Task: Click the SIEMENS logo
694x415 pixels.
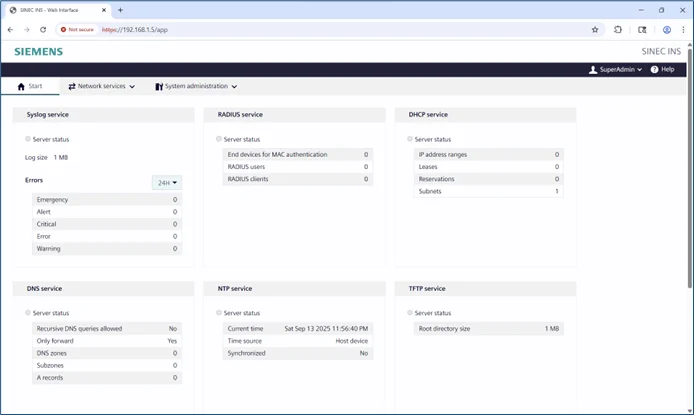Action: point(38,51)
